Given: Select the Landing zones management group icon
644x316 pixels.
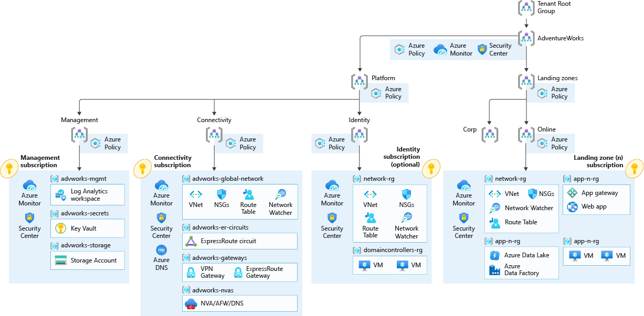Looking at the screenshot, I should [x=526, y=81].
